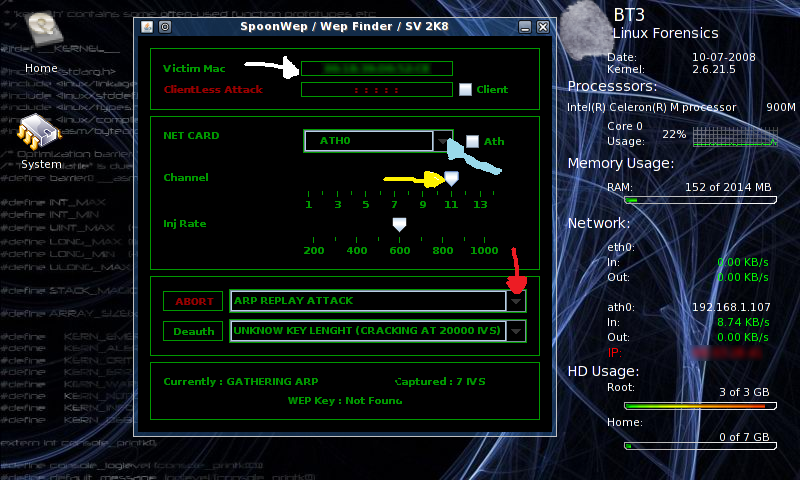Click the Root HD usage bar

click(697, 406)
